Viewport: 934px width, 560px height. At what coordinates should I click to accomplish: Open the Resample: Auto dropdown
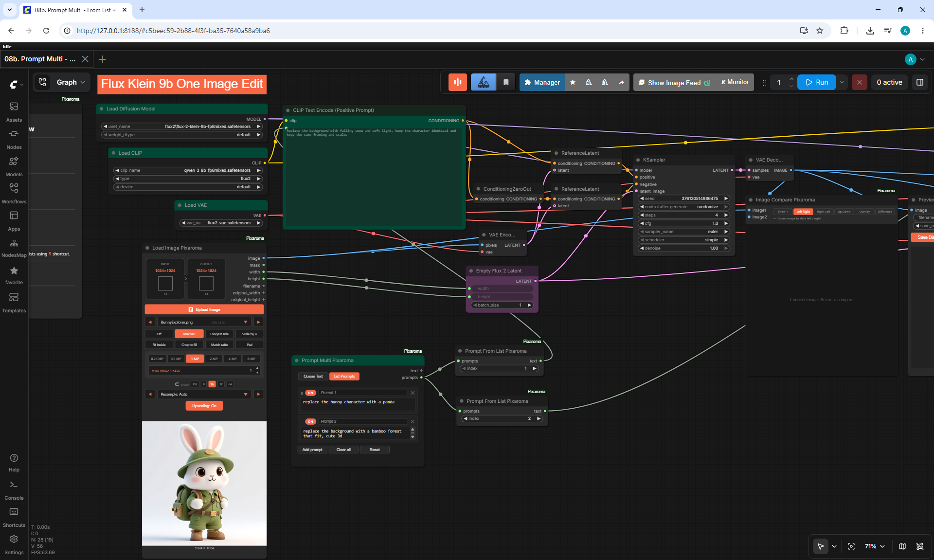[x=203, y=394]
